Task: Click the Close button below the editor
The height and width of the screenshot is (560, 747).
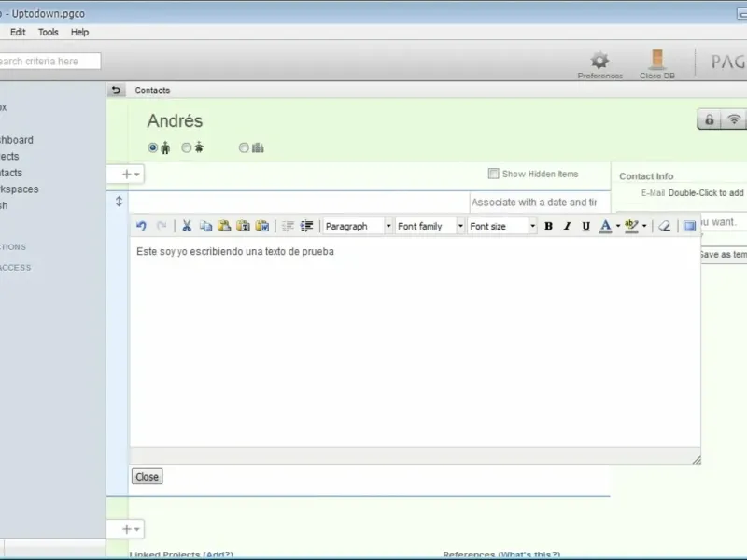Action: point(147,476)
